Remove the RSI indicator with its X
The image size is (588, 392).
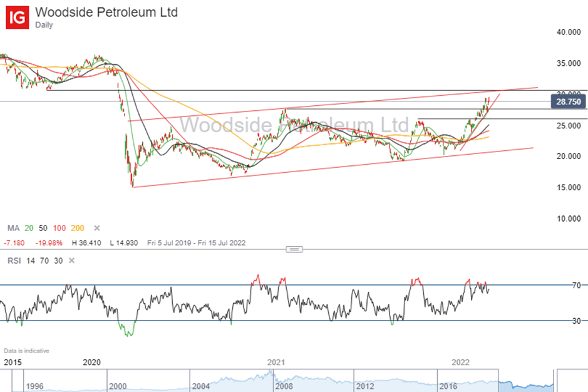point(71,260)
